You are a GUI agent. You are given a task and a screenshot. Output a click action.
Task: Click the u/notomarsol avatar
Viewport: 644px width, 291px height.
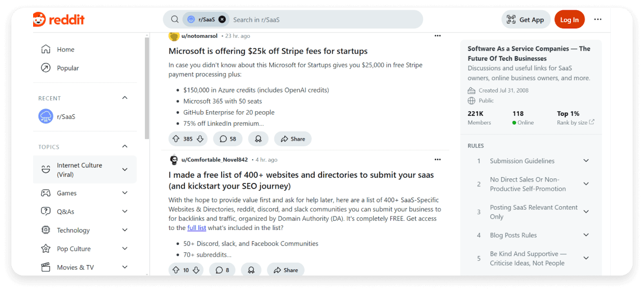coord(174,36)
